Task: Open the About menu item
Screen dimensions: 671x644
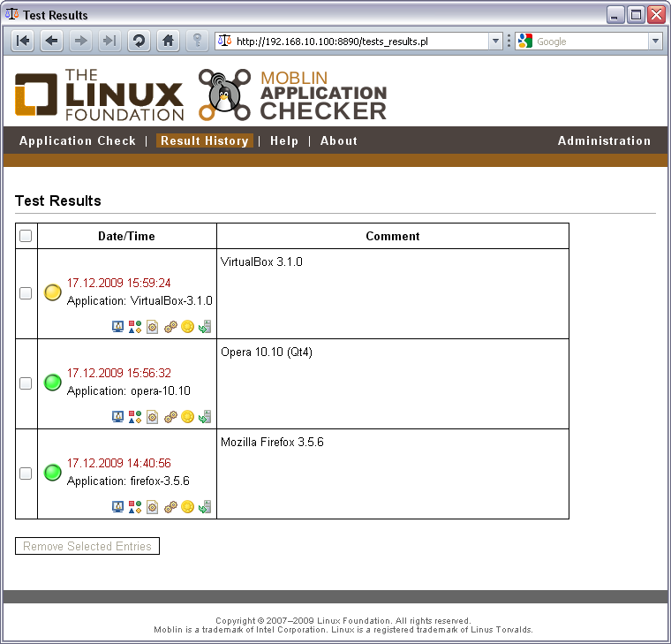Action: pos(339,140)
